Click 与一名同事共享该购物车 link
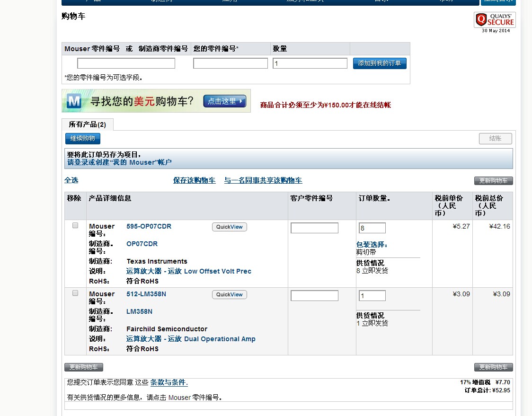The width and height of the screenshot is (532, 416). click(x=263, y=180)
